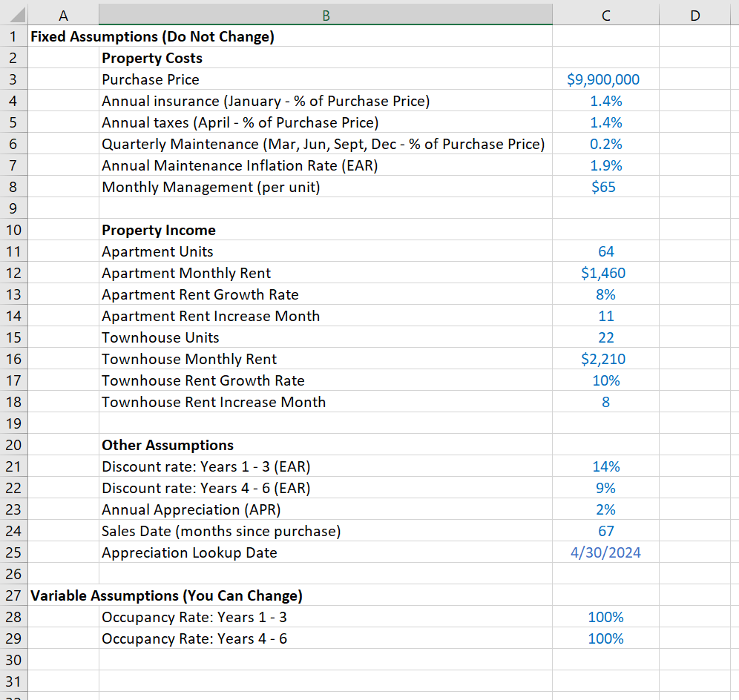739x700 pixels.
Task: Select Occupancy Rate Years 4 - 6 label
Action: tap(326, 638)
